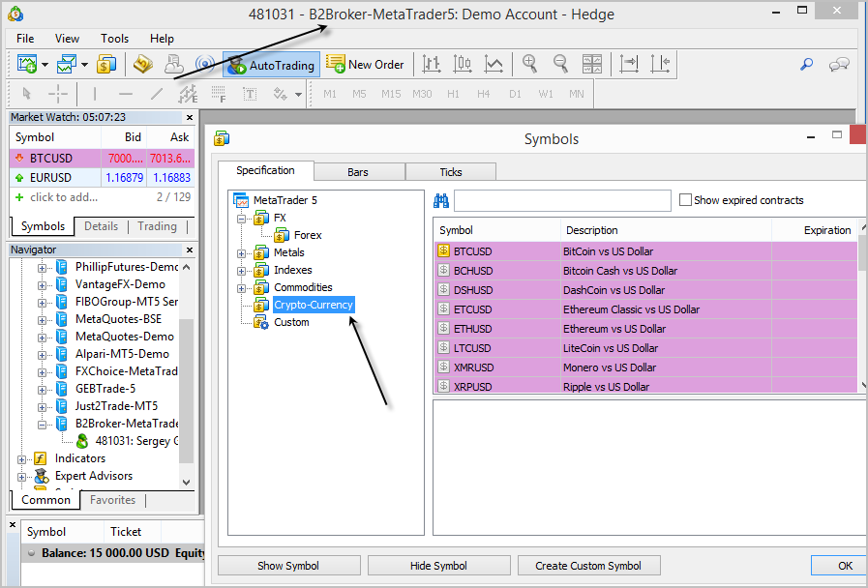Toggle the AutoTrading button

click(271, 65)
